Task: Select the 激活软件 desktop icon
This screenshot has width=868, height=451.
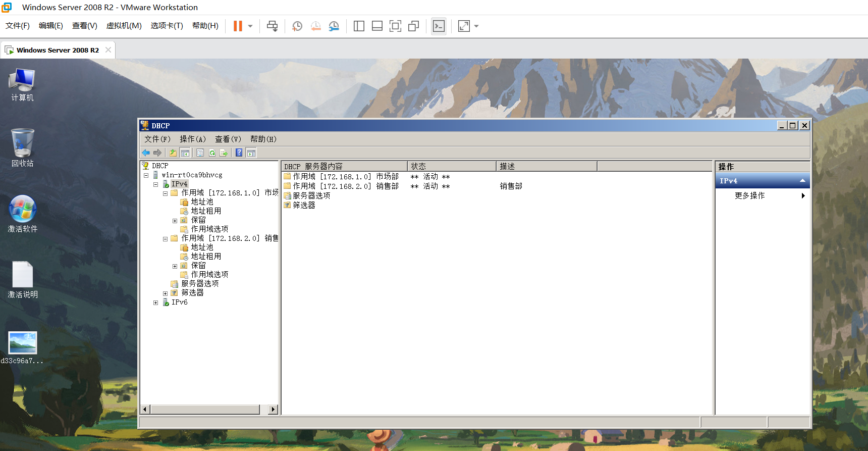Action: pyautogui.click(x=22, y=214)
